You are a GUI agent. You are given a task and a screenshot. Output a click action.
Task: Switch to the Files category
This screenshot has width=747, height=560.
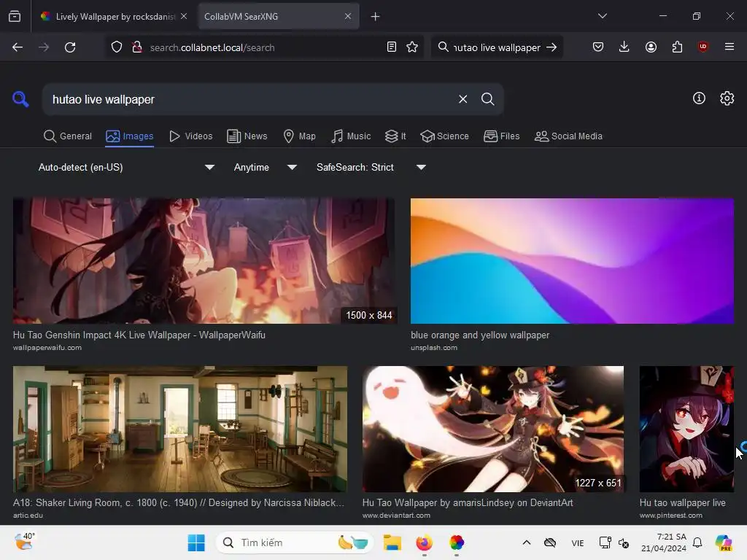(x=502, y=136)
